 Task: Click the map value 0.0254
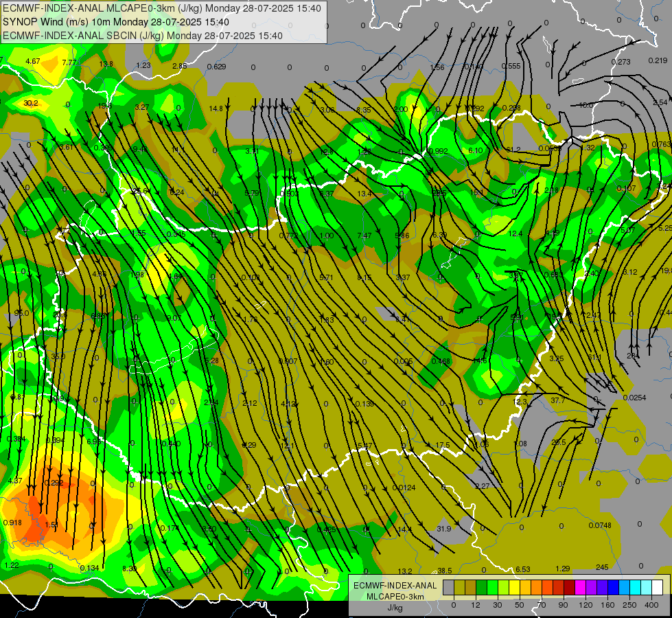coord(635,398)
